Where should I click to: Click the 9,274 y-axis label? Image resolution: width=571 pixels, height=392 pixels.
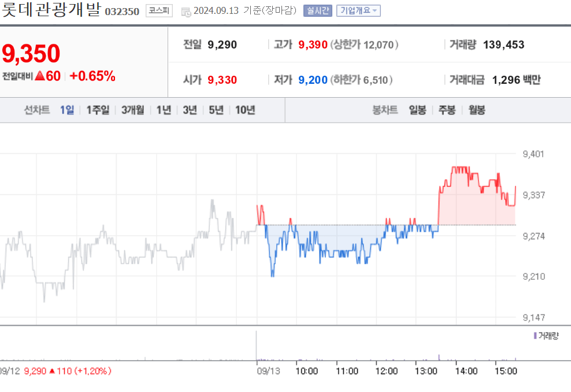coord(533,236)
